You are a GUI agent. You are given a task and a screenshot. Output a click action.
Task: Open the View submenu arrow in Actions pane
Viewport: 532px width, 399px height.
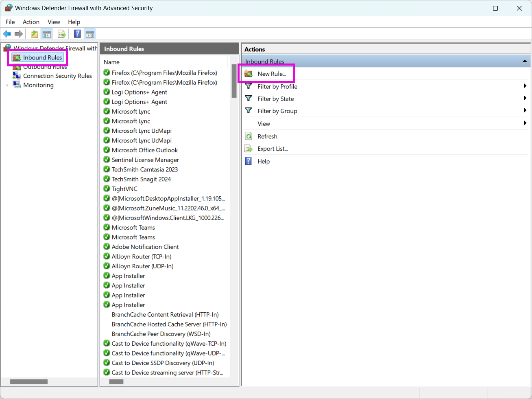pyautogui.click(x=525, y=123)
